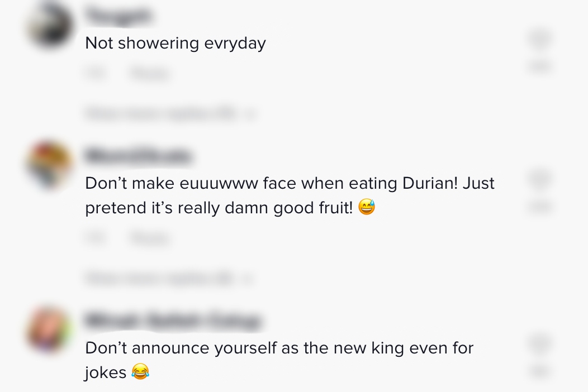Reply to the Durian fruit comment
This screenshot has width=588, height=392.
(150, 238)
